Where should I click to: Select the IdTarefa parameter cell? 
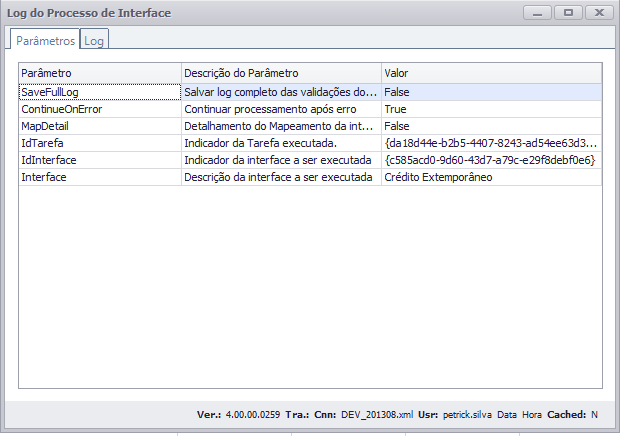pyautogui.click(x=100, y=143)
